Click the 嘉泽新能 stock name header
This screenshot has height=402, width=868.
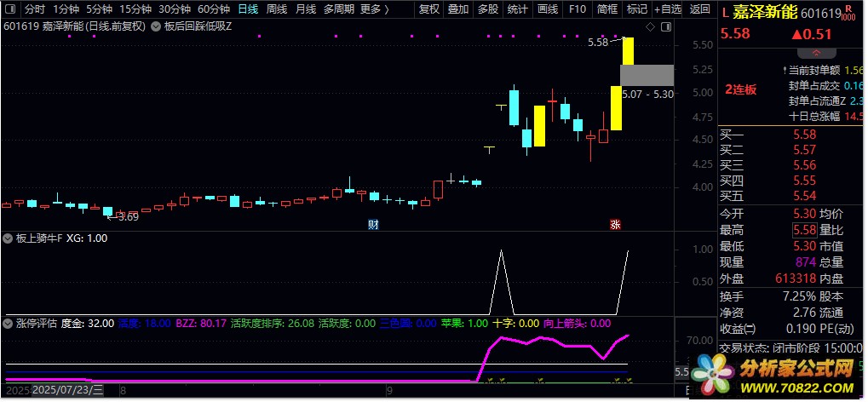click(764, 12)
